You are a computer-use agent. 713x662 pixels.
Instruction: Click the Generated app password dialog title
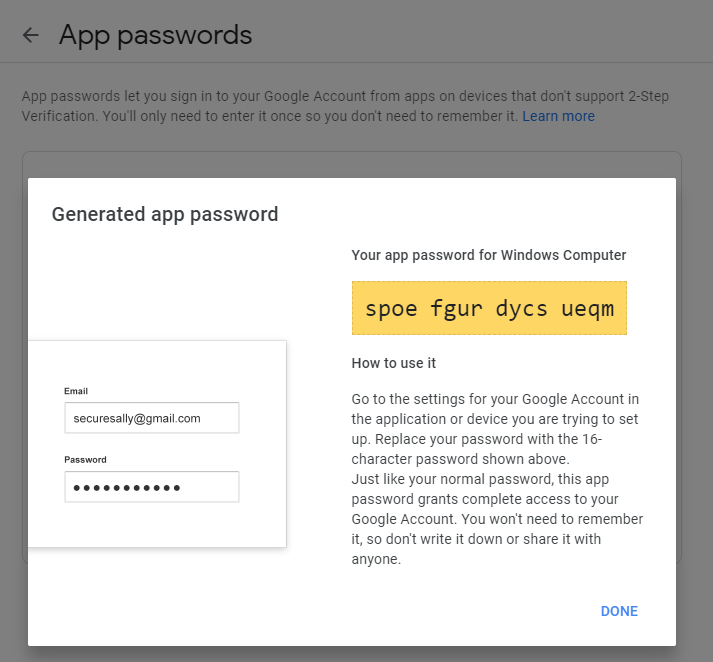pyautogui.click(x=165, y=213)
